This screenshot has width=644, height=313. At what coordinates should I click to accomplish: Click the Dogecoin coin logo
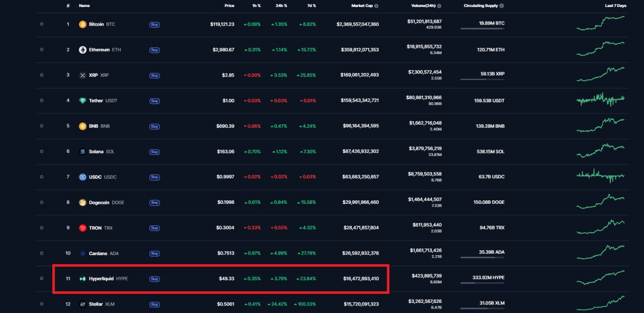point(83,202)
